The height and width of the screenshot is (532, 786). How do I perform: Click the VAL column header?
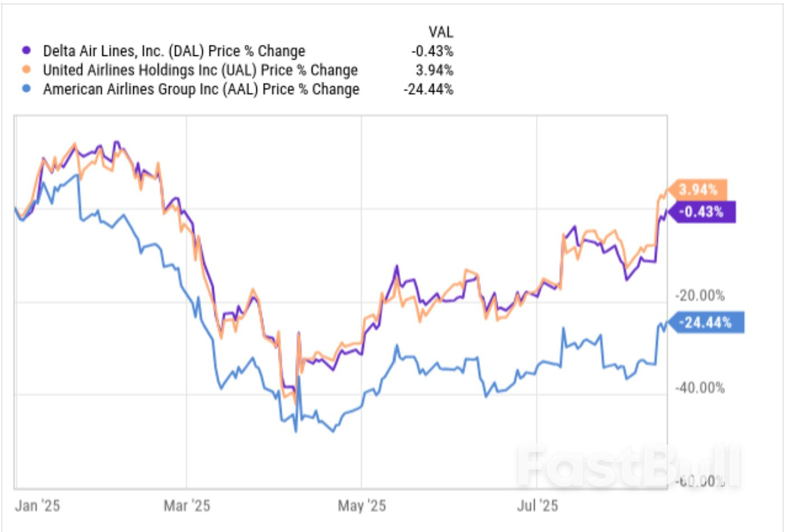pos(441,32)
